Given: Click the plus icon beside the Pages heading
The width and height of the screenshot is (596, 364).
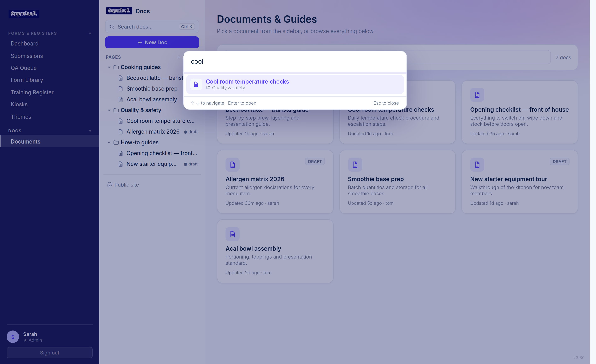Looking at the screenshot, I should point(179,57).
